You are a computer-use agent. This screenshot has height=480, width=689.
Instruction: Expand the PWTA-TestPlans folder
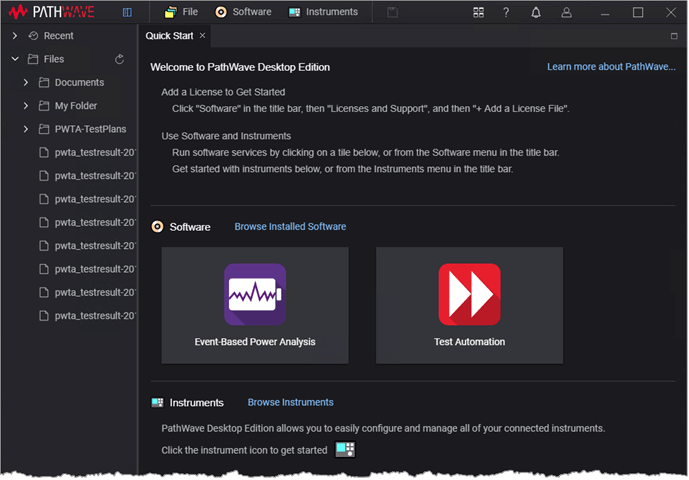26,129
